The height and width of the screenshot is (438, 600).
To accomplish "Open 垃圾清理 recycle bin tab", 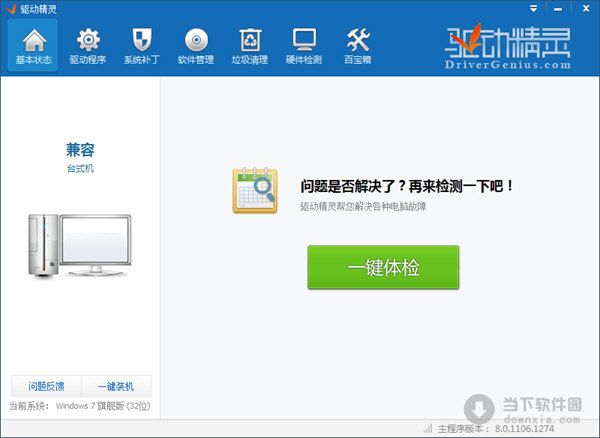I will 249,45.
